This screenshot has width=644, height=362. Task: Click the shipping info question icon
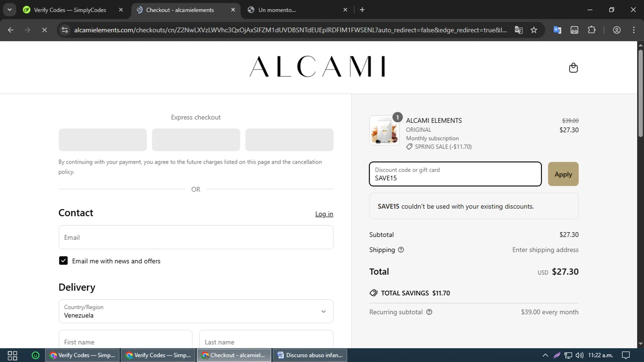pyautogui.click(x=401, y=250)
